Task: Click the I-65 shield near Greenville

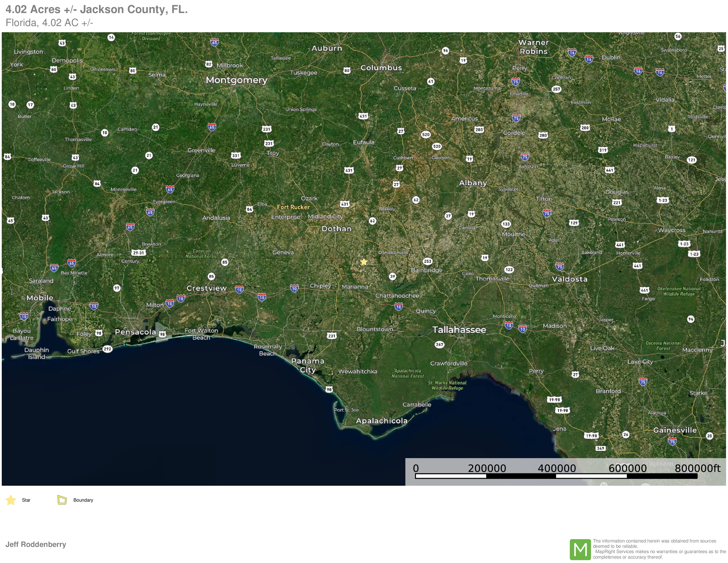Action: (212, 127)
